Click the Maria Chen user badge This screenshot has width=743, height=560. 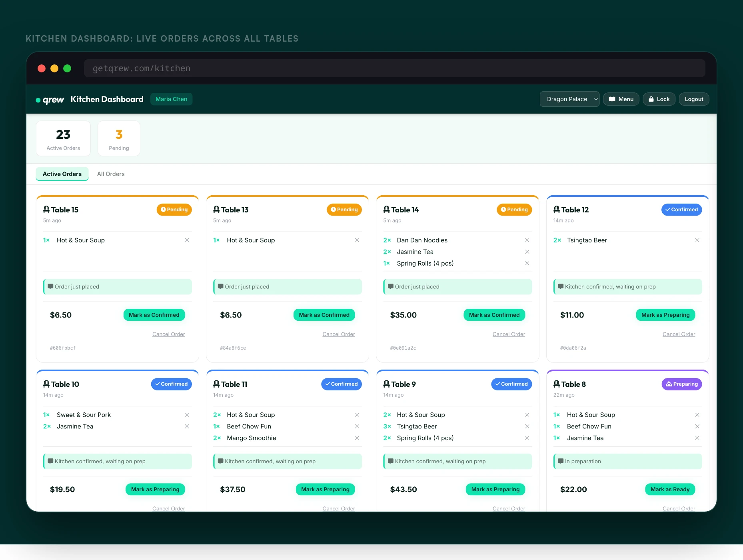pyautogui.click(x=171, y=99)
